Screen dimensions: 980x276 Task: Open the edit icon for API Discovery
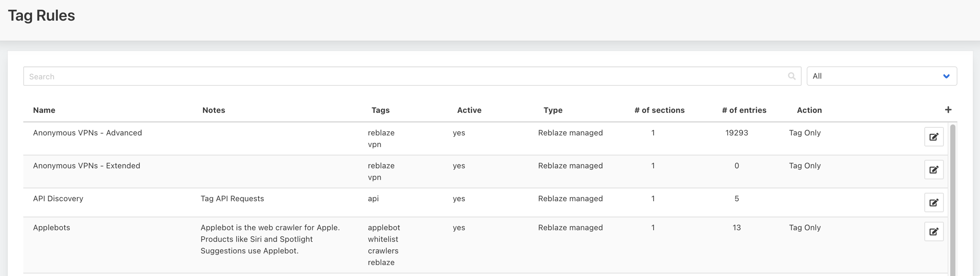[x=934, y=203]
